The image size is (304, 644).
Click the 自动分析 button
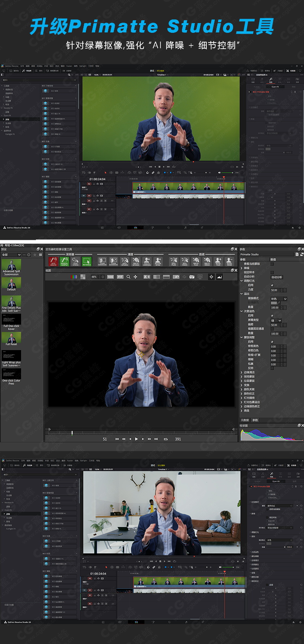click(x=277, y=277)
